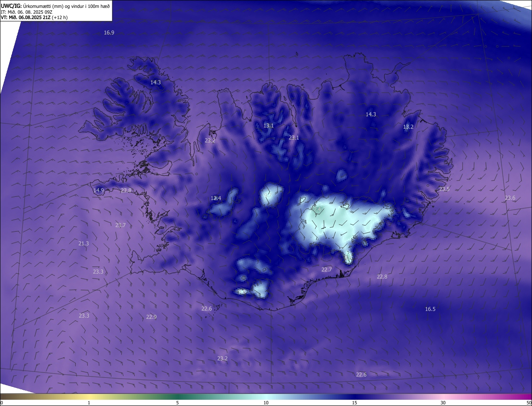Click the color scale tick label 30
The image size is (532, 406).
point(443,403)
